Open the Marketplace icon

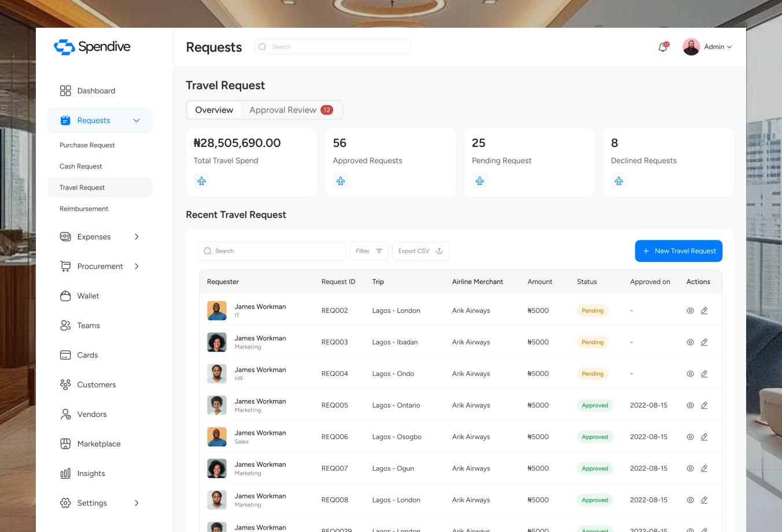click(65, 444)
